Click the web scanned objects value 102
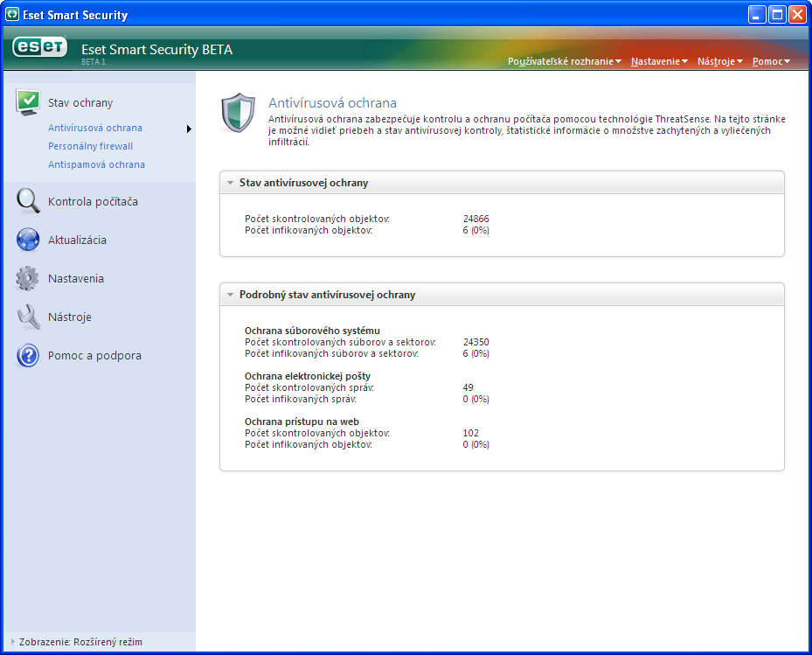The image size is (812, 655). 471,433
